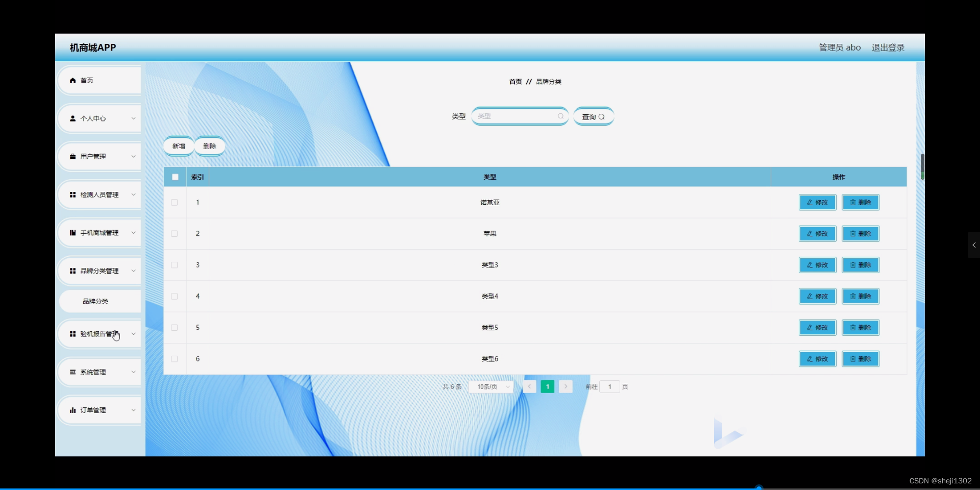The width and height of the screenshot is (980, 490).
Task: Click 退出登录 in the top bar
Action: 887,47
